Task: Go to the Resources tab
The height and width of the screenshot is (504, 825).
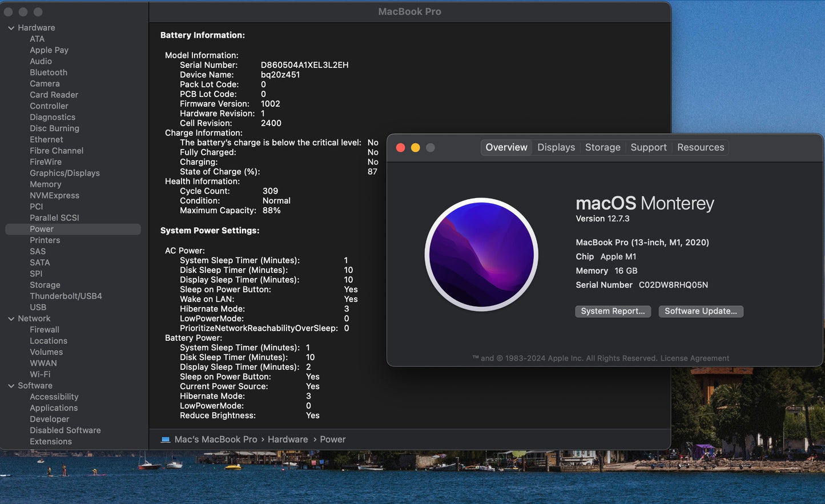Action: [x=700, y=147]
